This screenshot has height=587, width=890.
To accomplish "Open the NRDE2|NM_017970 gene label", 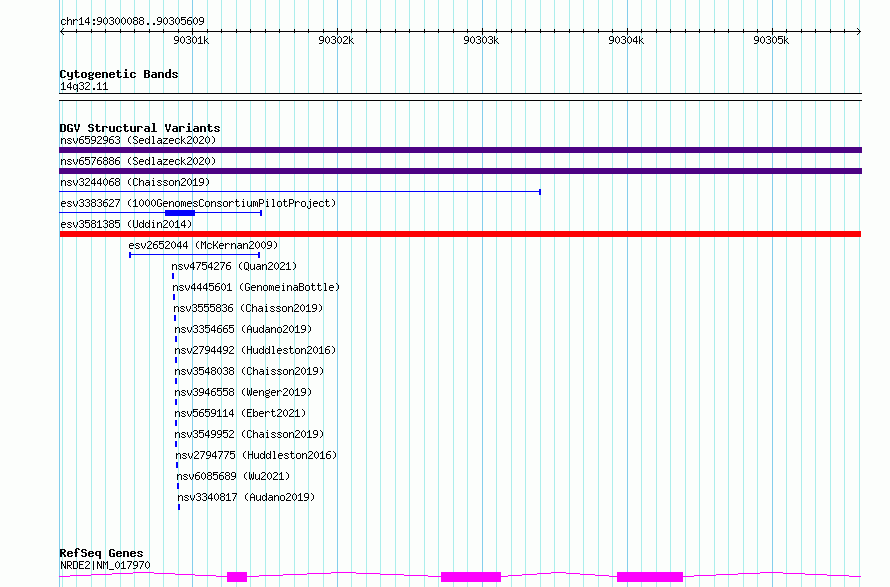I will 105,565.
